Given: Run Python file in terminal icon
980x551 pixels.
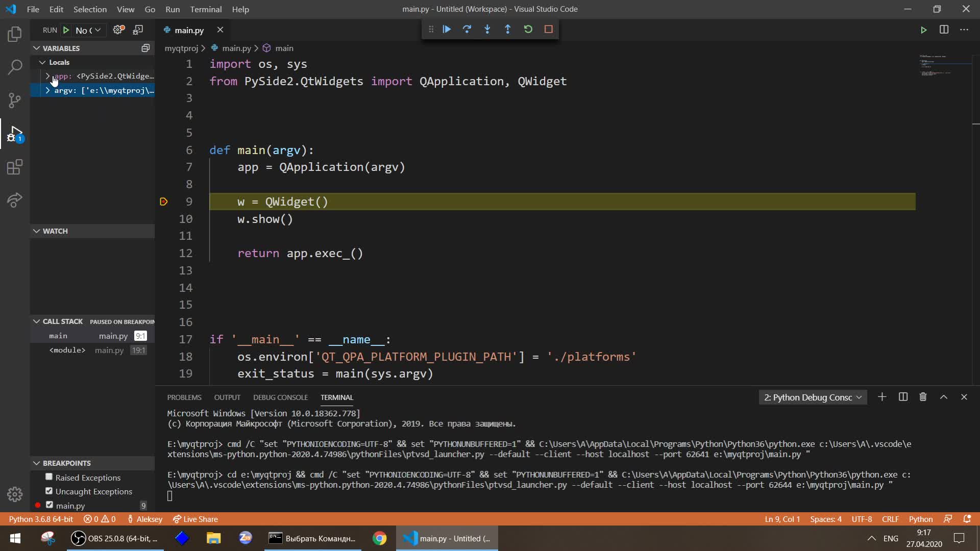Looking at the screenshot, I should pos(923,30).
